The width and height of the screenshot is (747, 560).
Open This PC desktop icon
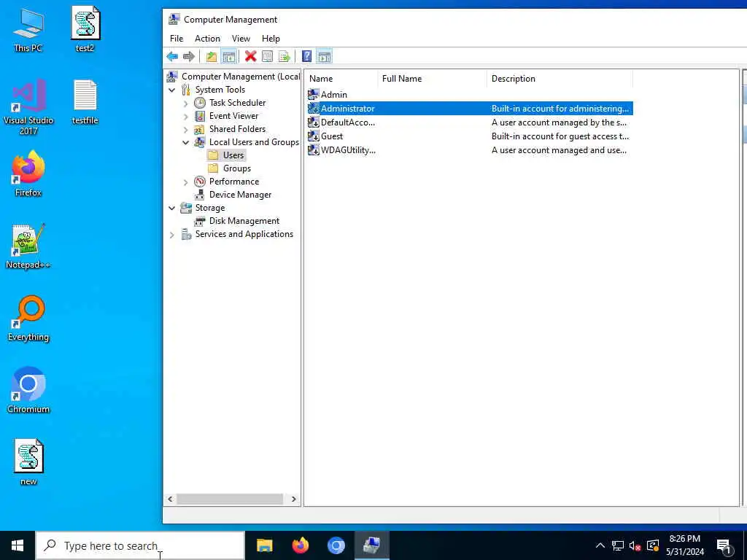coord(28,30)
